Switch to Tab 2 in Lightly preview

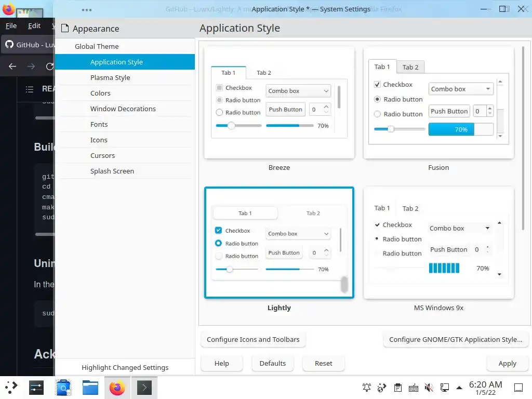[313, 213]
